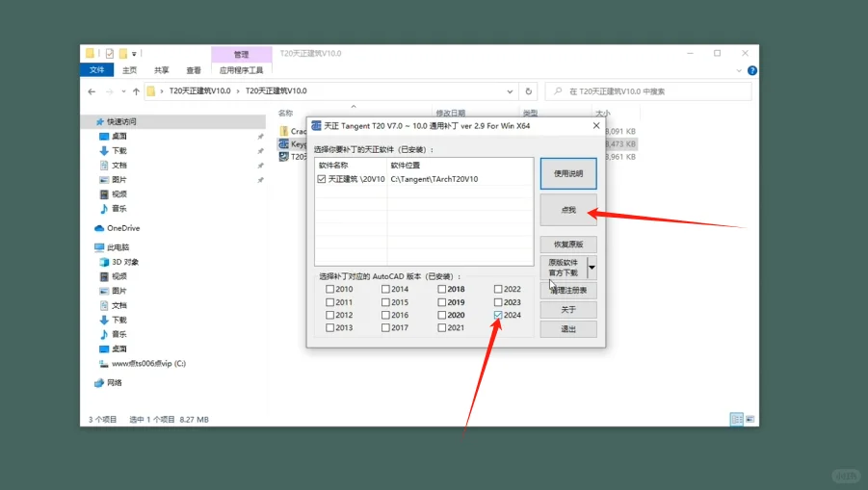Check the AutoCAD 2014 checkbox
This screenshot has width=868, height=490.
tap(385, 289)
